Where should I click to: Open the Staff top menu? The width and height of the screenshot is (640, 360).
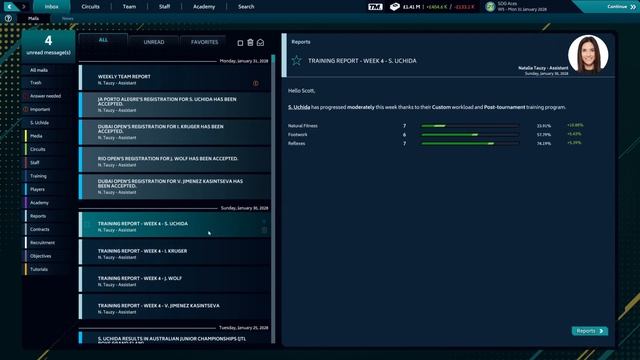pyautogui.click(x=164, y=7)
